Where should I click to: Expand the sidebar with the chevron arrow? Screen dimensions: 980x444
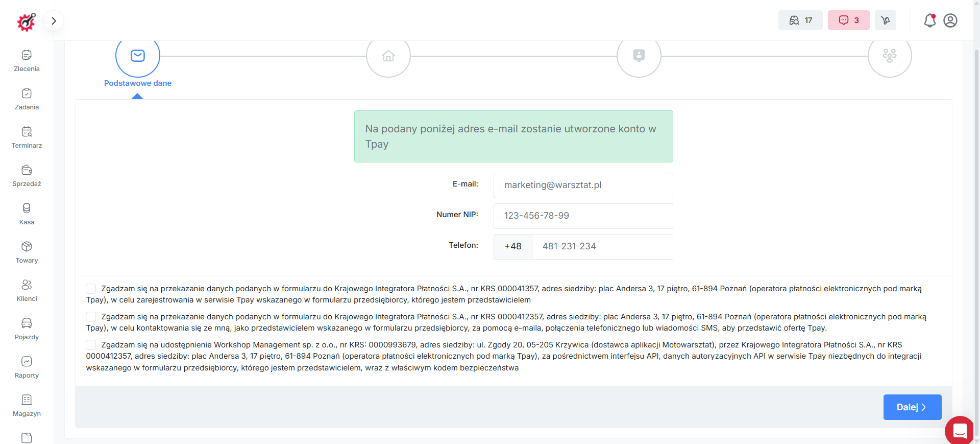[x=54, y=21]
